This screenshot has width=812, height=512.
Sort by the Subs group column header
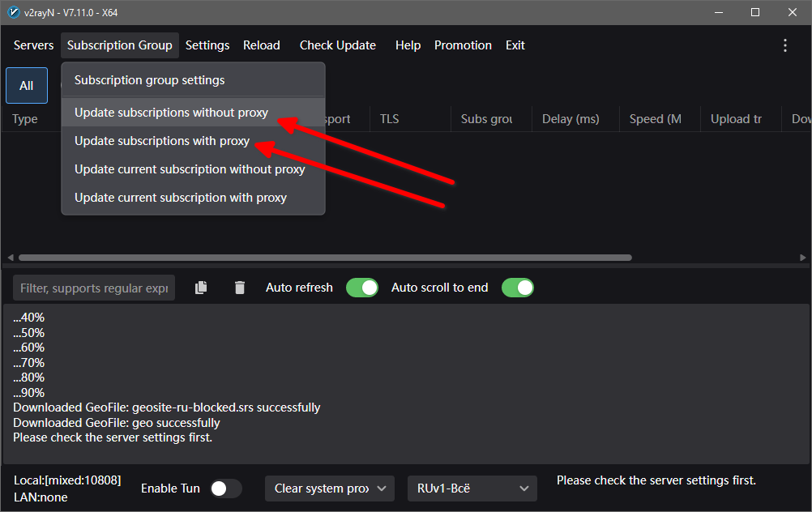coord(491,119)
